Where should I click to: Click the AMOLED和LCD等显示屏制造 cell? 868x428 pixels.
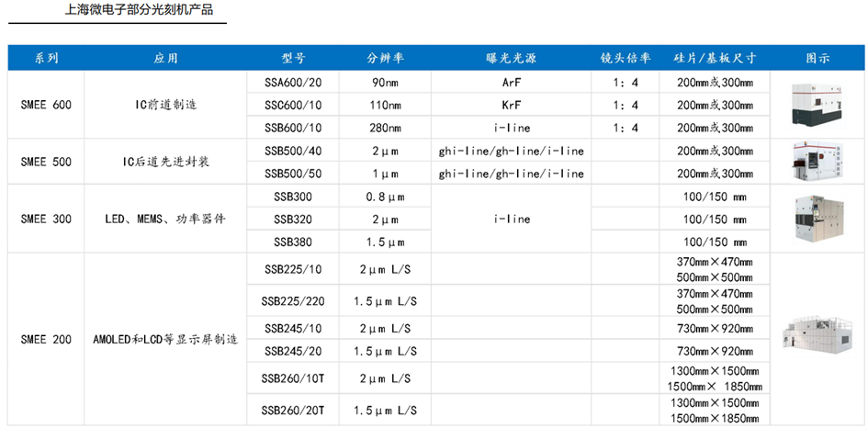tap(166, 340)
